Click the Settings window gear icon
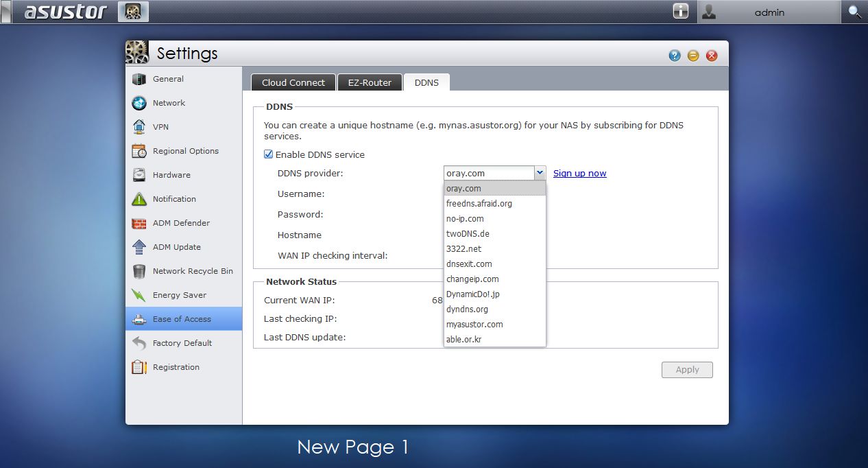 tap(137, 53)
